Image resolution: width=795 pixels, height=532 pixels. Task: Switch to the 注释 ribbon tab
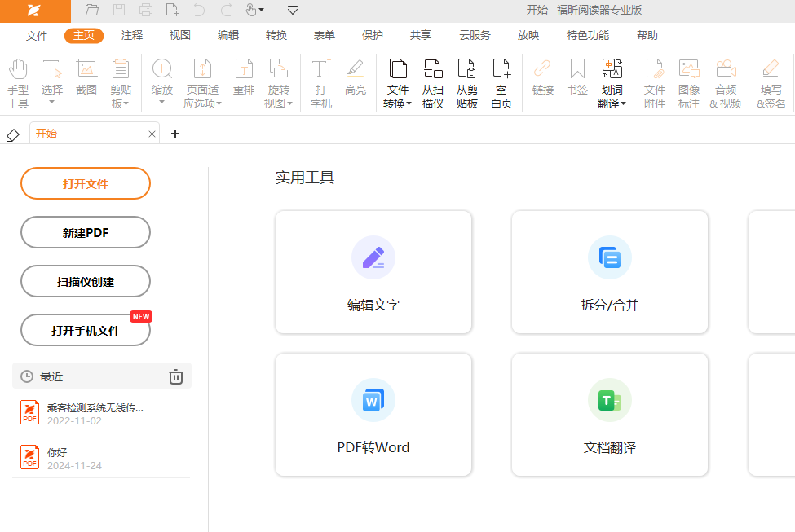[132, 36]
